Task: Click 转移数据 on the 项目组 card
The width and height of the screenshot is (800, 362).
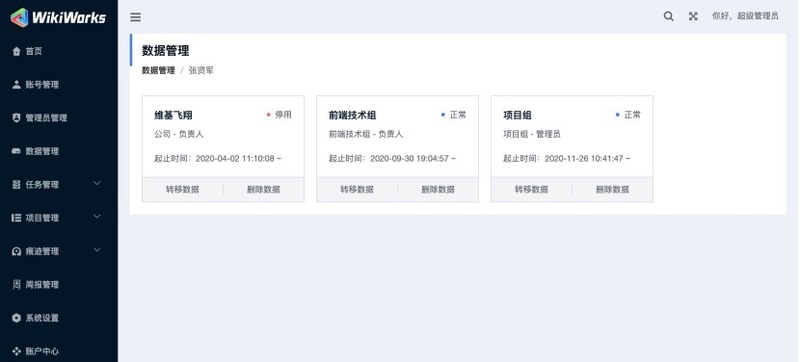Action: pos(532,190)
